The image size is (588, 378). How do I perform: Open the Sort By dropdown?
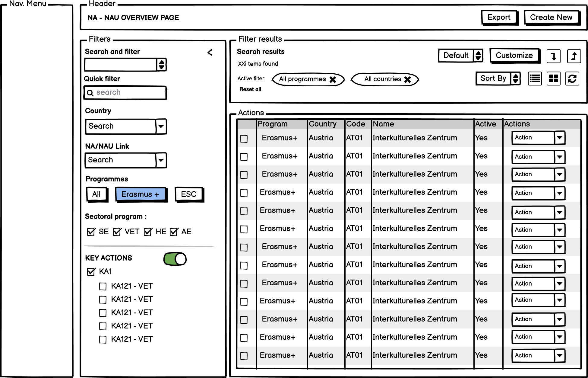(x=516, y=78)
